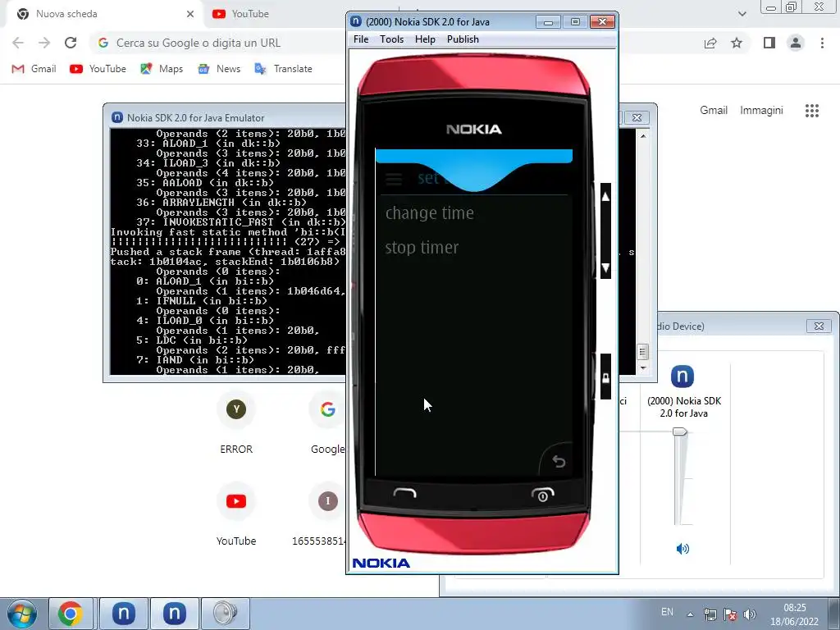Open the News bookmark
This screenshot has height=630, width=840.
click(x=219, y=69)
